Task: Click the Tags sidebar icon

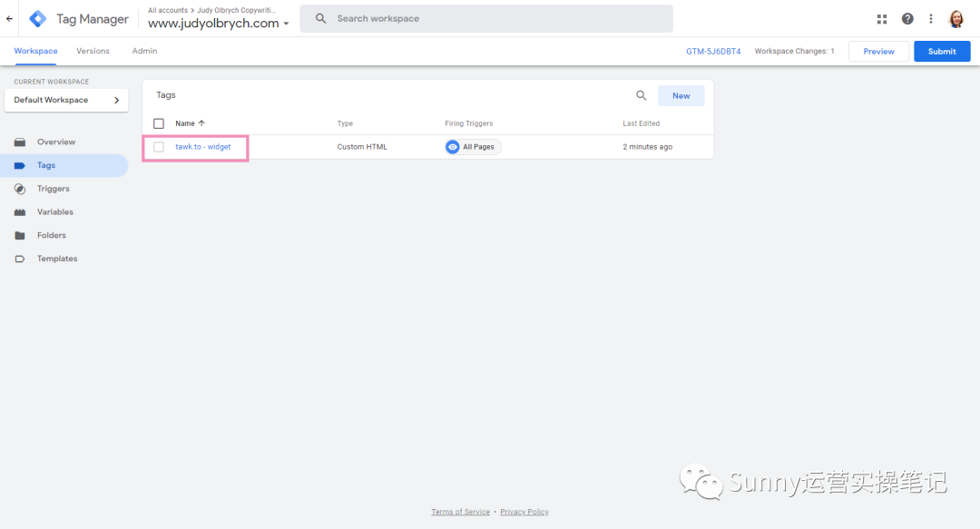Action: [20, 165]
